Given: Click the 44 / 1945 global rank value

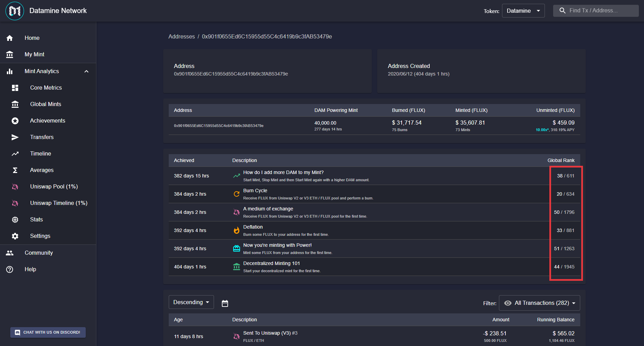Looking at the screenshot, I should [x=564, y=267].
